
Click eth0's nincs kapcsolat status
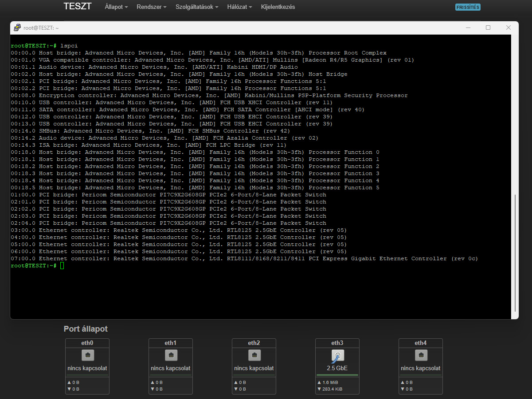click(87, 368)
